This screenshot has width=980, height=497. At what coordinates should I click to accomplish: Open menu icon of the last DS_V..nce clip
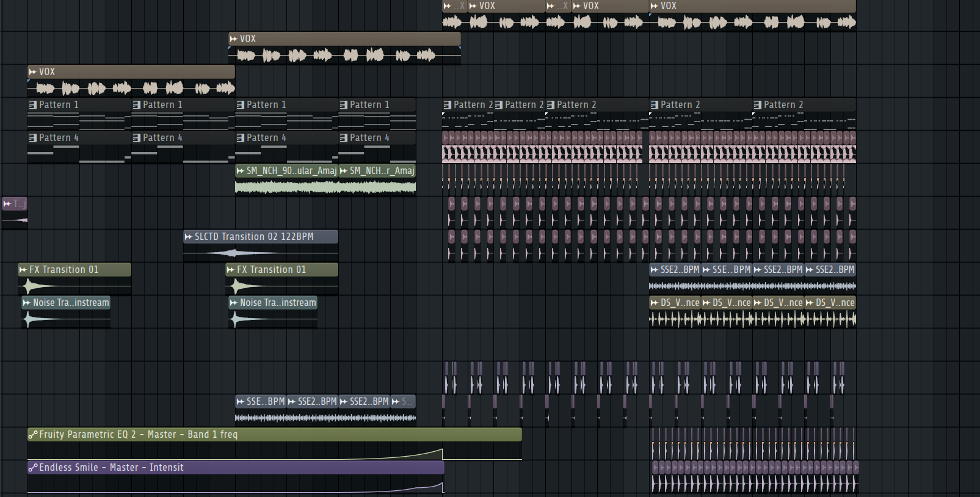810,303
